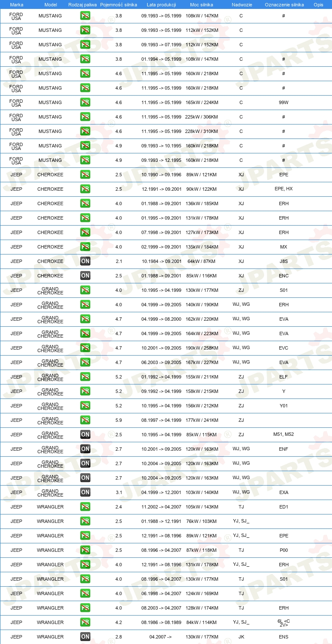Click the PB icon for Wrangler 76kW / 103KM

coord(85,521)
